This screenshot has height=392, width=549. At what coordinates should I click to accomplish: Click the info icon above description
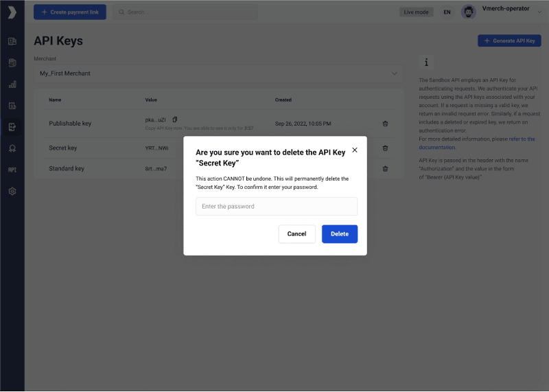(426, 62)
